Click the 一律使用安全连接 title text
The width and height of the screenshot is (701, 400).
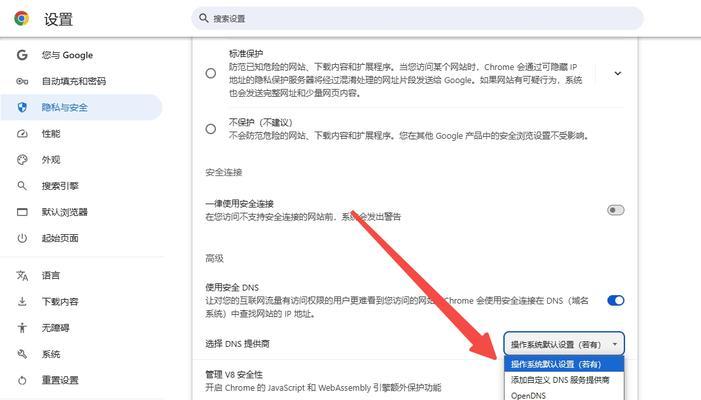tap(239, 204)
